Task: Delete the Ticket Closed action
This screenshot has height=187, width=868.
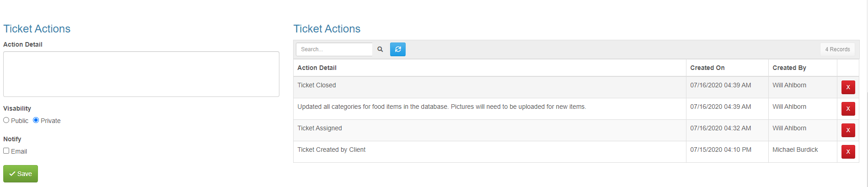Action: tap(848, 87)
